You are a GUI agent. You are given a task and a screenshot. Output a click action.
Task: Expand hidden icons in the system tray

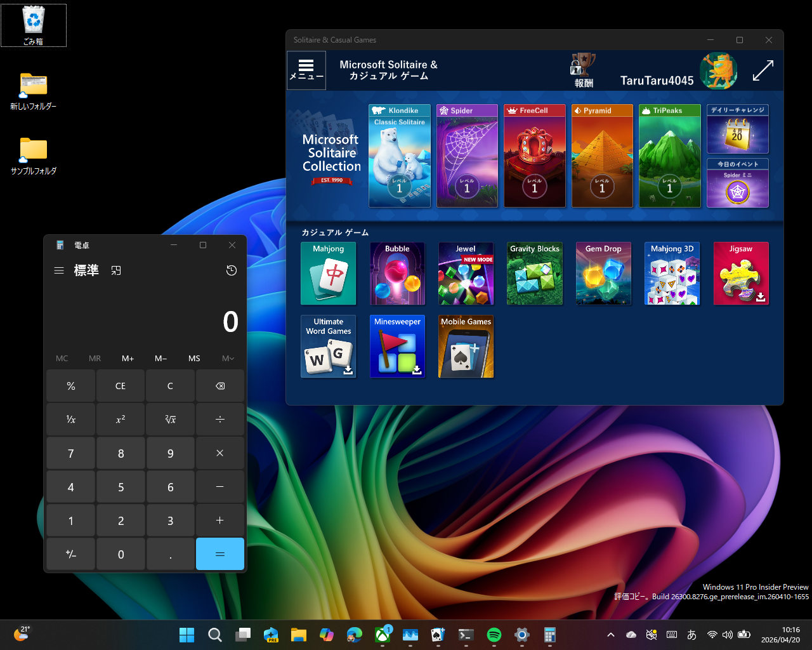tap(610, 634)
